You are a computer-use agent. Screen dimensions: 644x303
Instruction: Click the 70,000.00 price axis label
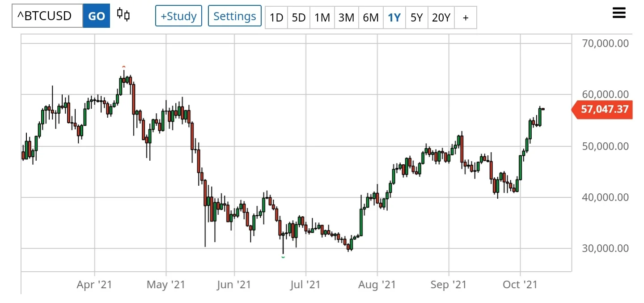tap(606, 43)
